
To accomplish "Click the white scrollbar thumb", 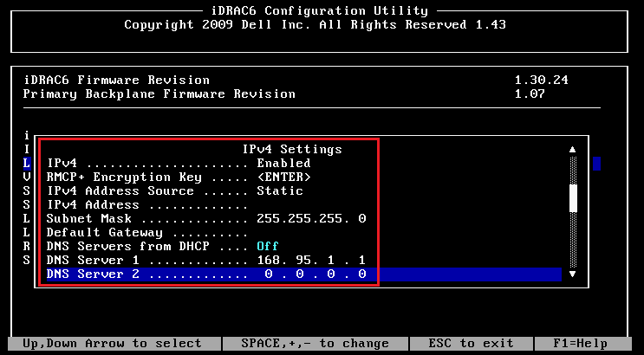I will point(573,198).
